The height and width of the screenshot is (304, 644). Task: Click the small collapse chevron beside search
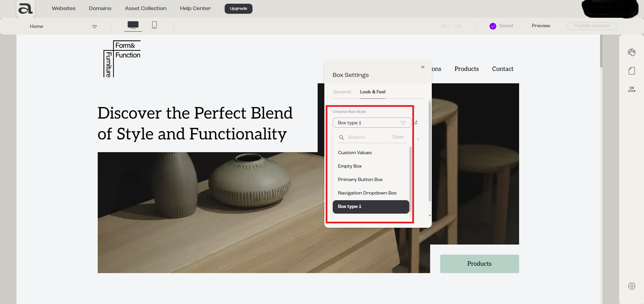pyautogui.click(x=418, y=139)
